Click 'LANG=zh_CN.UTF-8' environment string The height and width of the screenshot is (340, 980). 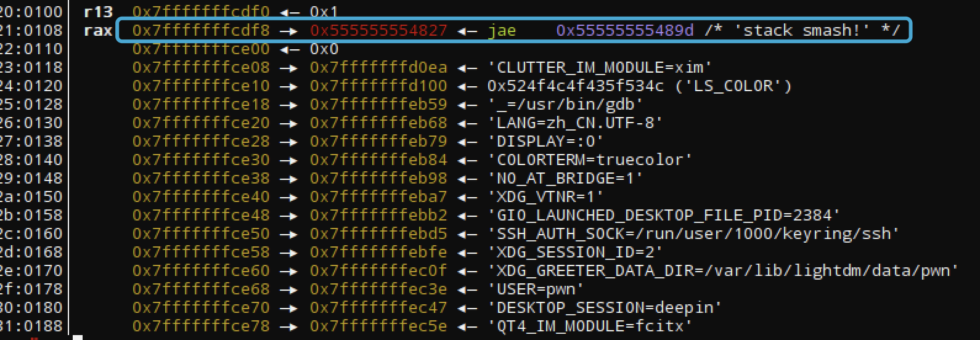click(576, 123)
